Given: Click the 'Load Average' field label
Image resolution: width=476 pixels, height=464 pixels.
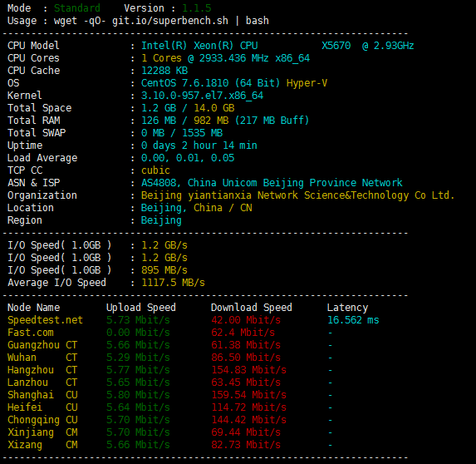Looking at the screenshot, I should click(42, 158).
